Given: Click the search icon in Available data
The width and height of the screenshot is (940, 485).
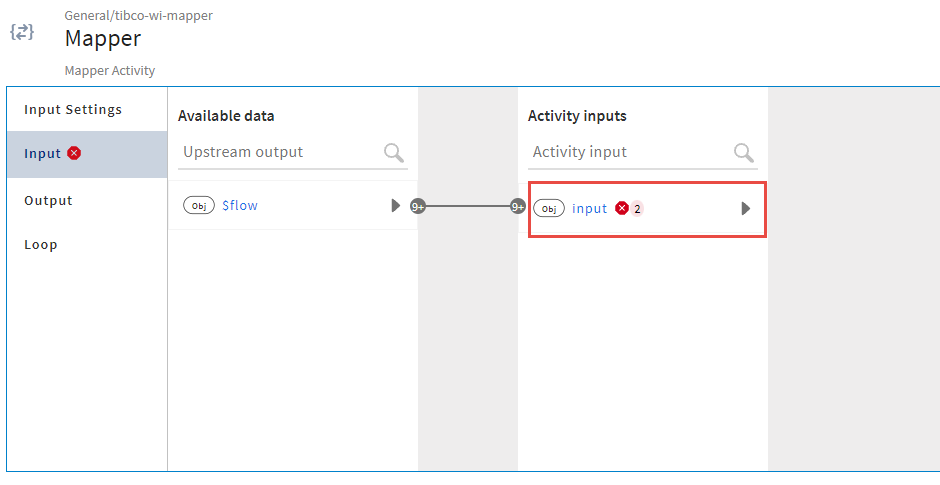Looking at the screenshot, I should pyautogui.click(x=394, y=152).
